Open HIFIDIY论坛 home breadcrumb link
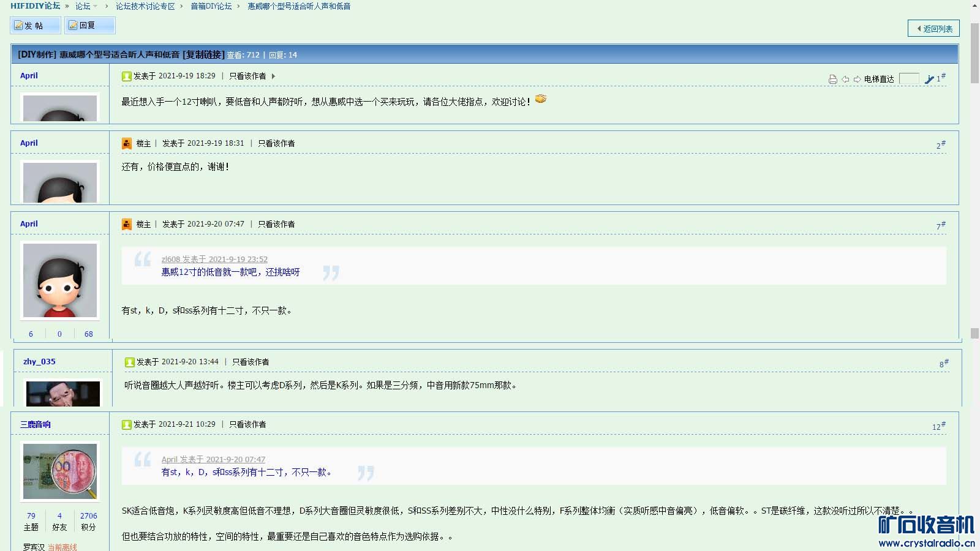Viewport: 980px width, 551px height. [36, 6]
